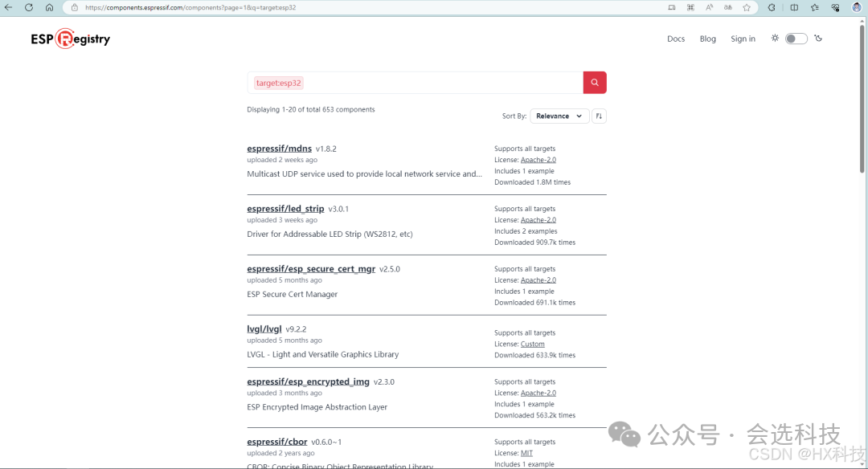Toggle the light/dark theme switch

796,39
